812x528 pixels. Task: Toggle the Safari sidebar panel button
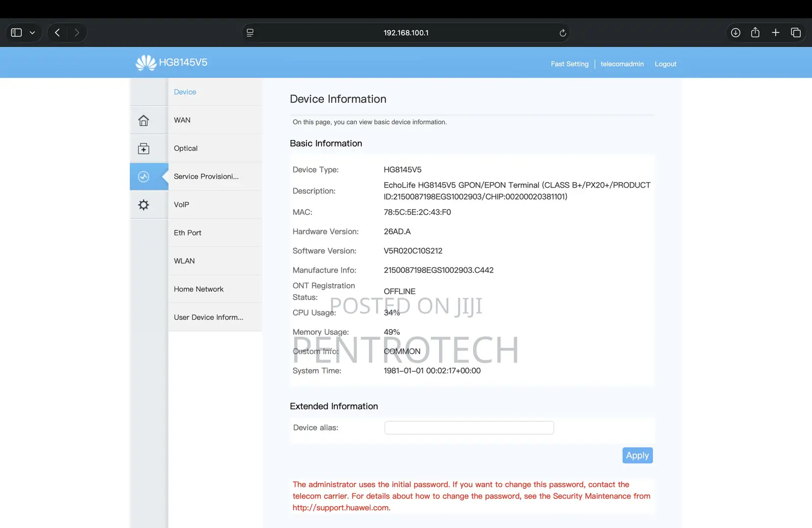click(x=16, y=32)
